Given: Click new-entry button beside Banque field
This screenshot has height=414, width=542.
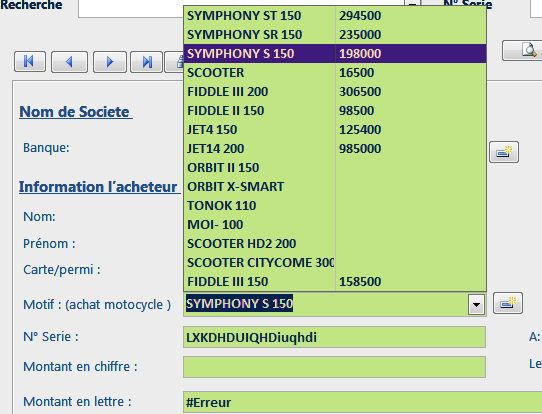Looking at the screenshot, I should [504, 152].
